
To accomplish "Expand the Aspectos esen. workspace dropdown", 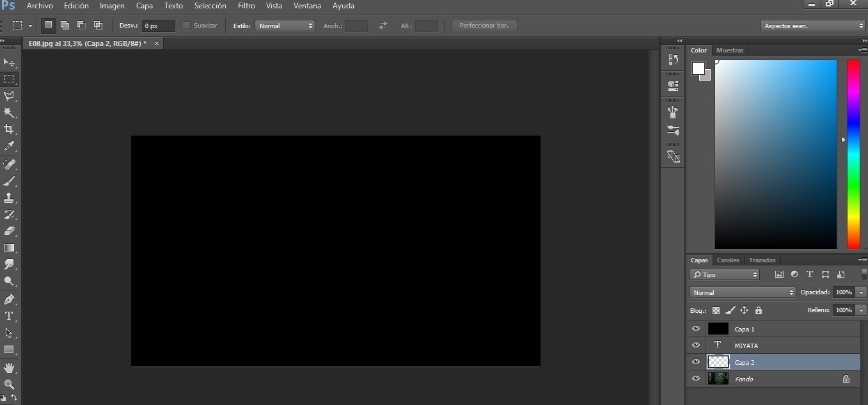I will click(x=813, y=26).
